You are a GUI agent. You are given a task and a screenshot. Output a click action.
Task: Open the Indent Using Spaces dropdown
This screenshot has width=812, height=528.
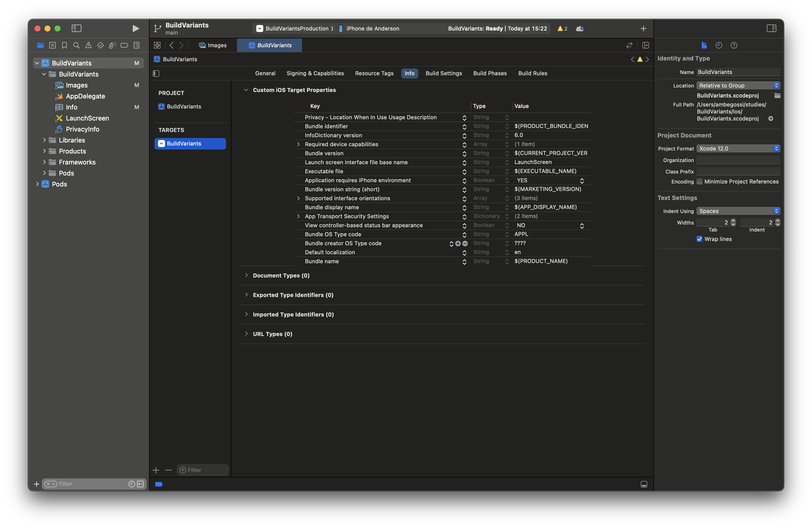tap(738, 211)
